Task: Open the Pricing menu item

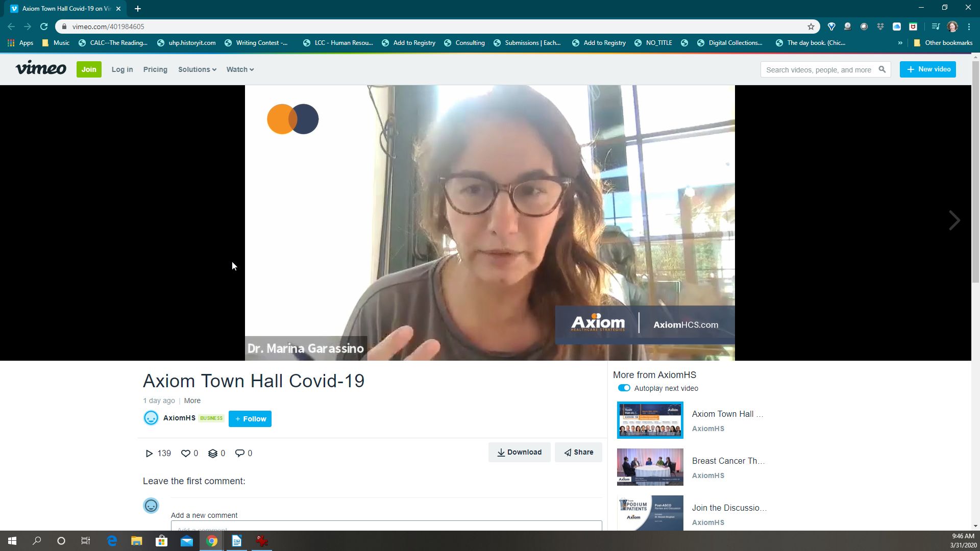Action: click(x=155, y=69)
